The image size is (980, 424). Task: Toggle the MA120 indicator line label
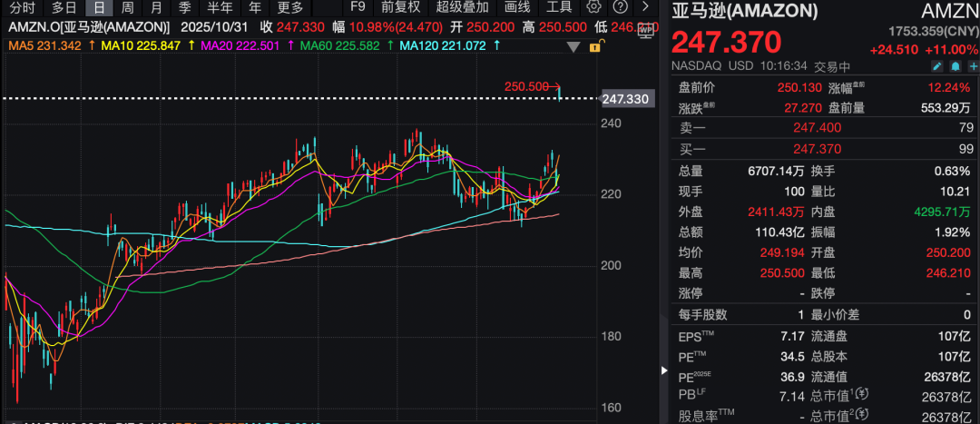439,44
